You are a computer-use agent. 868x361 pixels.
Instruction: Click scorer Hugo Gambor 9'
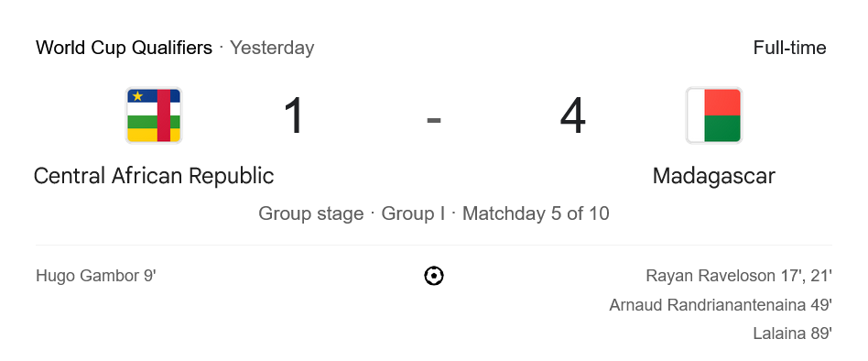96,276
